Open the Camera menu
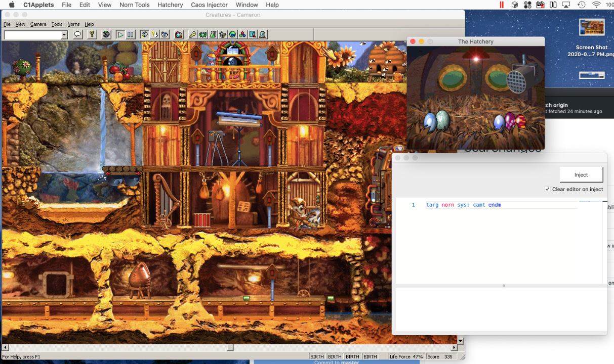The width and height of the screenshot is (614, 364). tap(38, 24)
